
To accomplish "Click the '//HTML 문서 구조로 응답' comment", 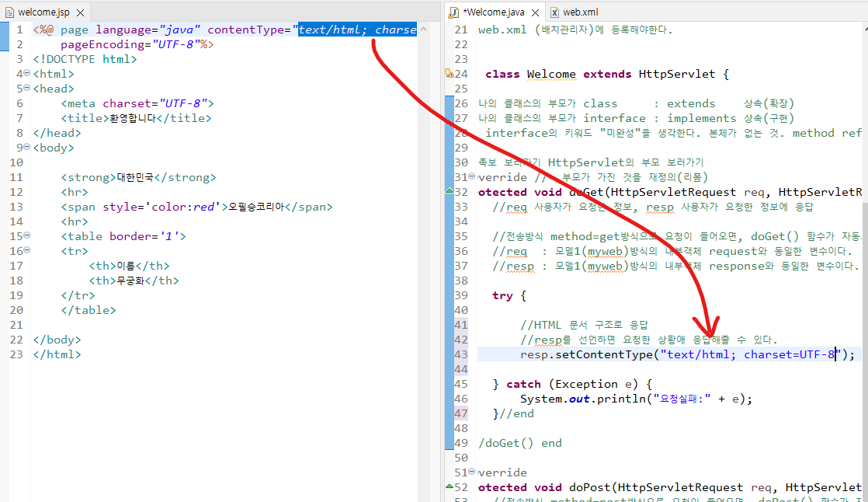I will [584, 326].
